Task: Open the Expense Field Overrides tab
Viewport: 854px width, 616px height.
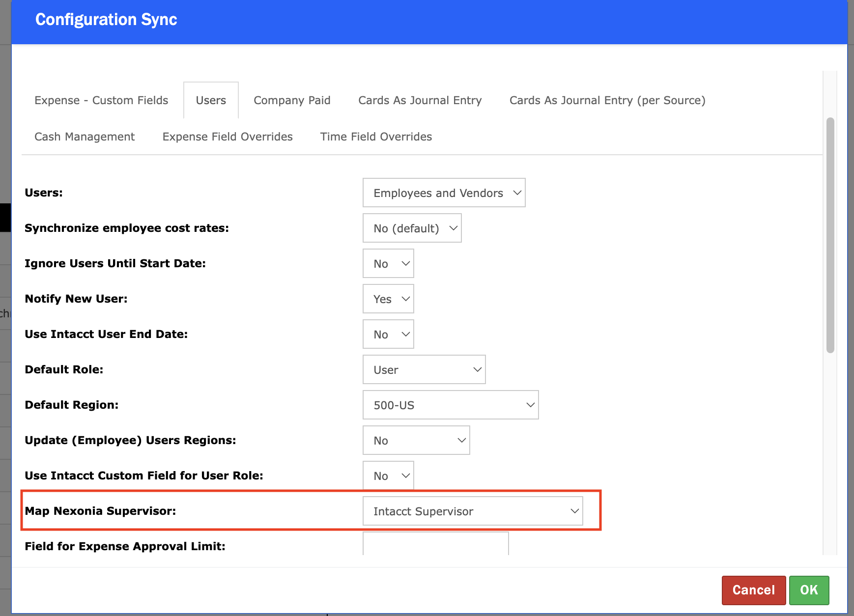Action: coord(228,137)
